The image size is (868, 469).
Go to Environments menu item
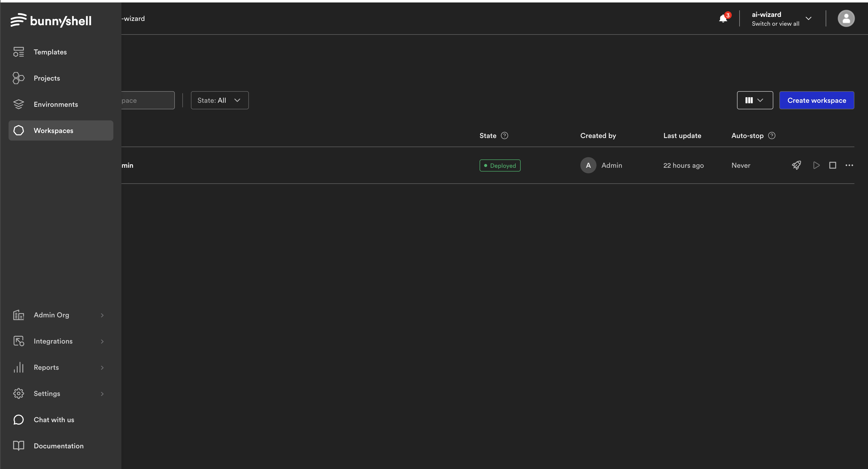click(61, 105)
